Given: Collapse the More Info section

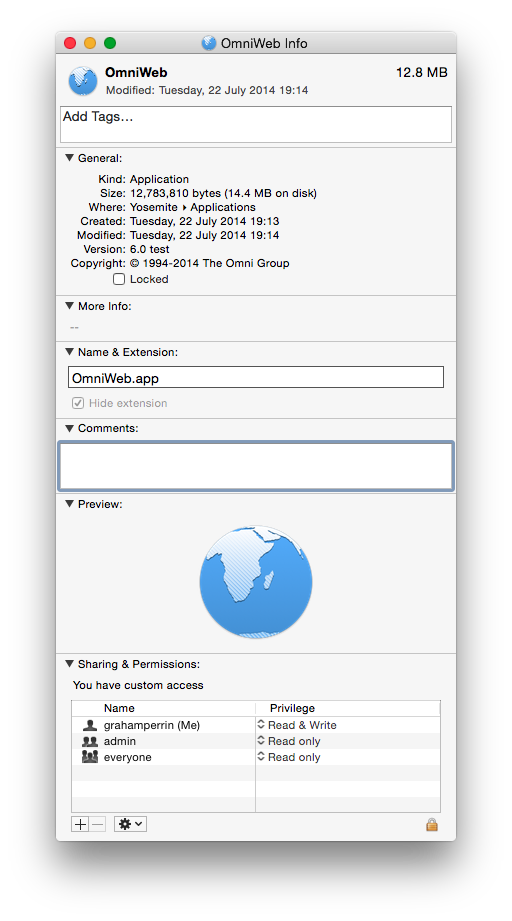Looking at the screenshot, I should point(69,306).
